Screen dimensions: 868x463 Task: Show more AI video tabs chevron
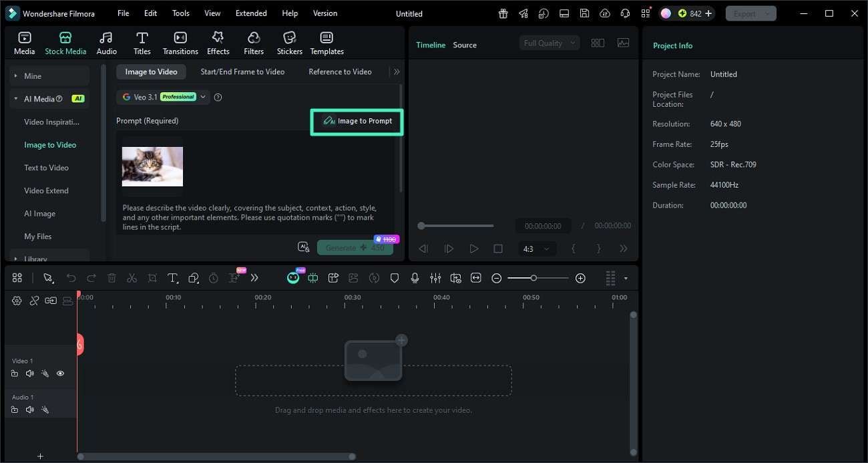click(397, 71)
